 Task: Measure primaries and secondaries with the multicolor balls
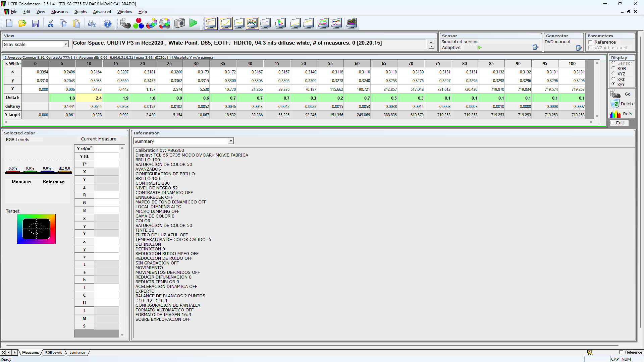point(152,23)
